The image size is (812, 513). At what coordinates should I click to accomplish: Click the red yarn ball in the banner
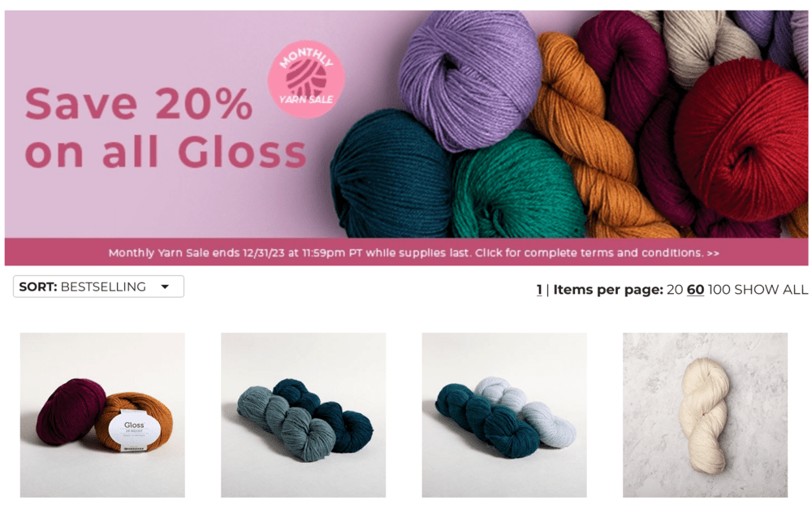tap(741, 140)
